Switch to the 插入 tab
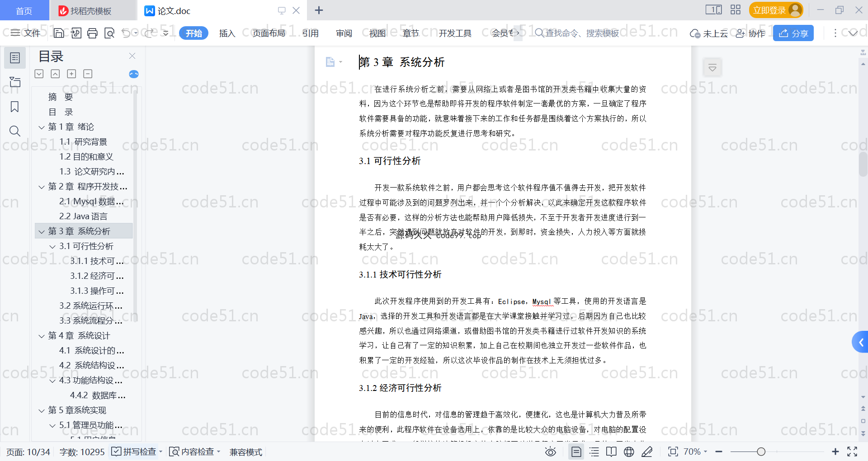Screen dimensions: 868x461 (227, 33)
